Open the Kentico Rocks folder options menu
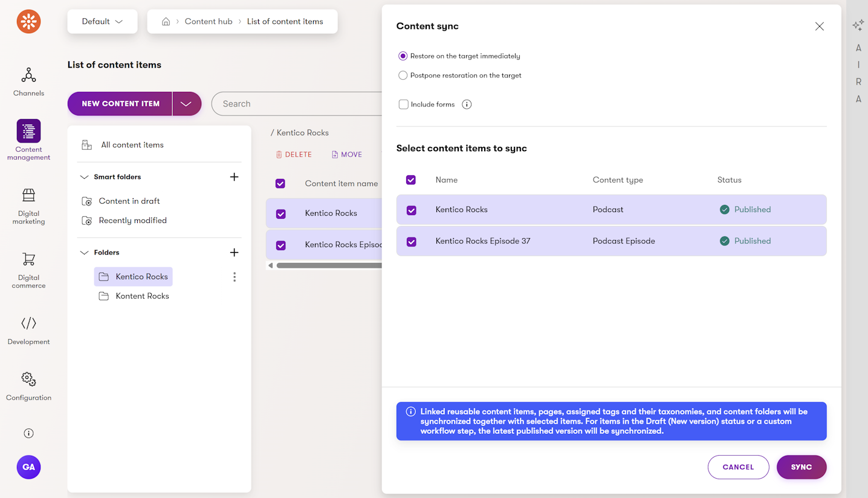868x498 pixels. (x=235, y=277)
